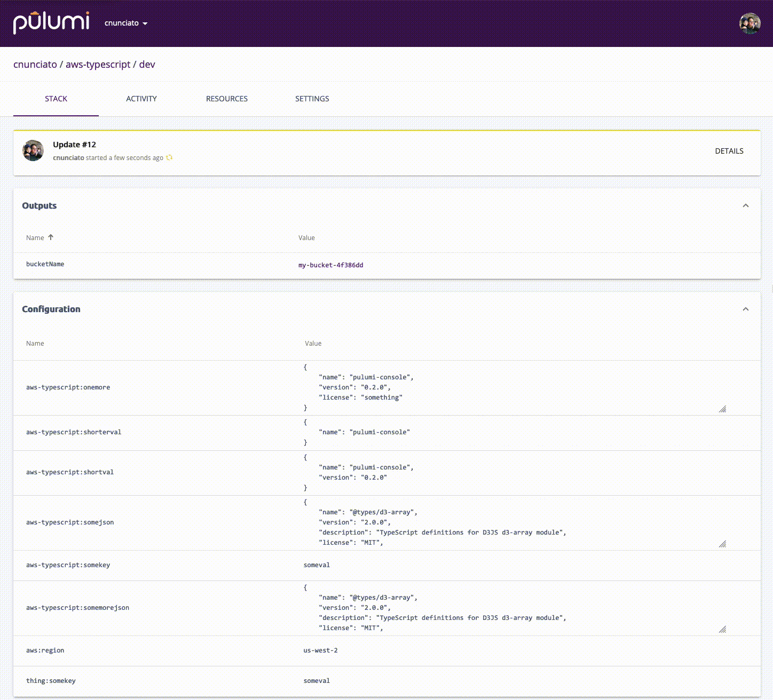Select the my-bucket-4f386dd output value
This screenshot has height=700, width=773.
coord(330,265)
